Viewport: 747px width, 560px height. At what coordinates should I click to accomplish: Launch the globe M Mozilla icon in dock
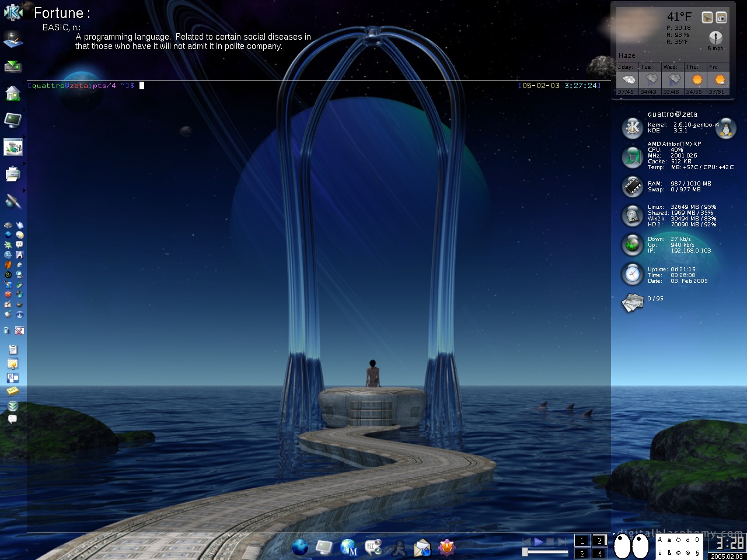[x=349, y=547]
